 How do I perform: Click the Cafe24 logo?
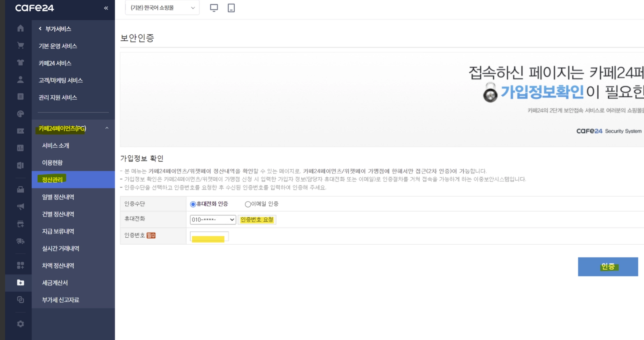click(34, 8)
